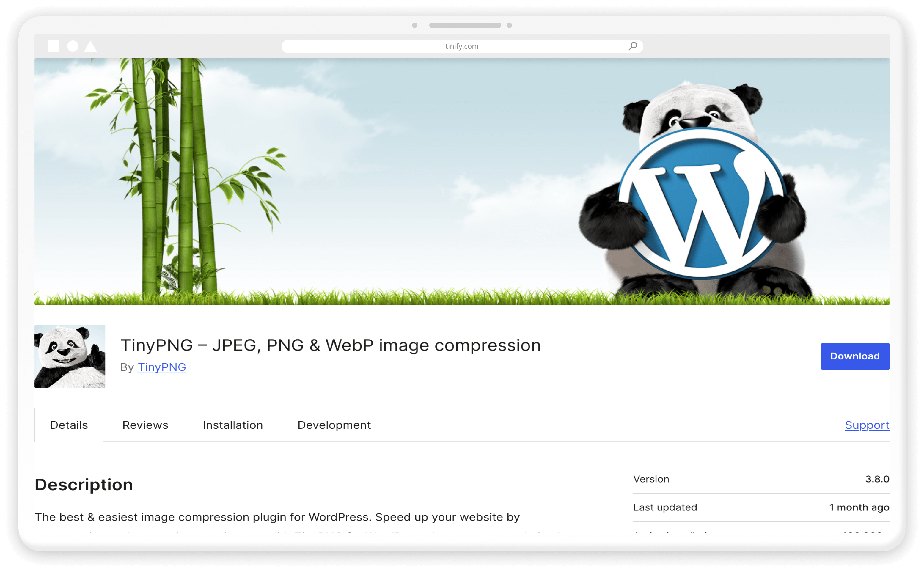The height and width of the screenshot is (572, 924).
Task: Open the TinyPNG author link
Action: pyautogui.click(x=161, y=367)
